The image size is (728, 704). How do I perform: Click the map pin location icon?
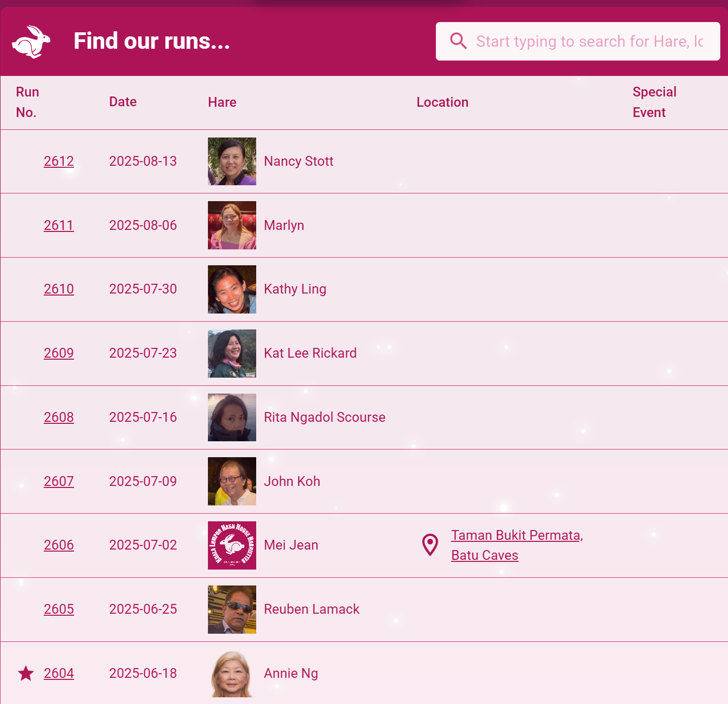point(430,545)
